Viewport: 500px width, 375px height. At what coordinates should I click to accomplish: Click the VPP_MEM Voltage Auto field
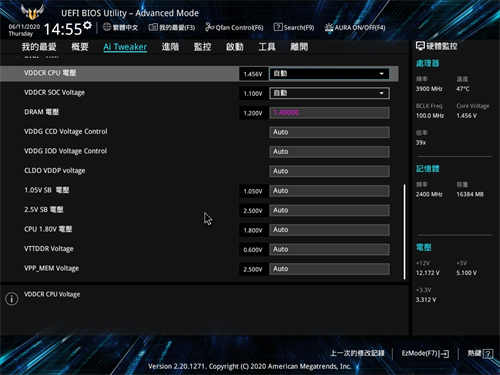[x=329, y=269]
